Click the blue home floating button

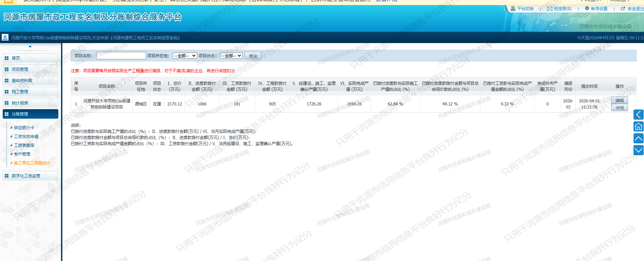click(639, 126)
